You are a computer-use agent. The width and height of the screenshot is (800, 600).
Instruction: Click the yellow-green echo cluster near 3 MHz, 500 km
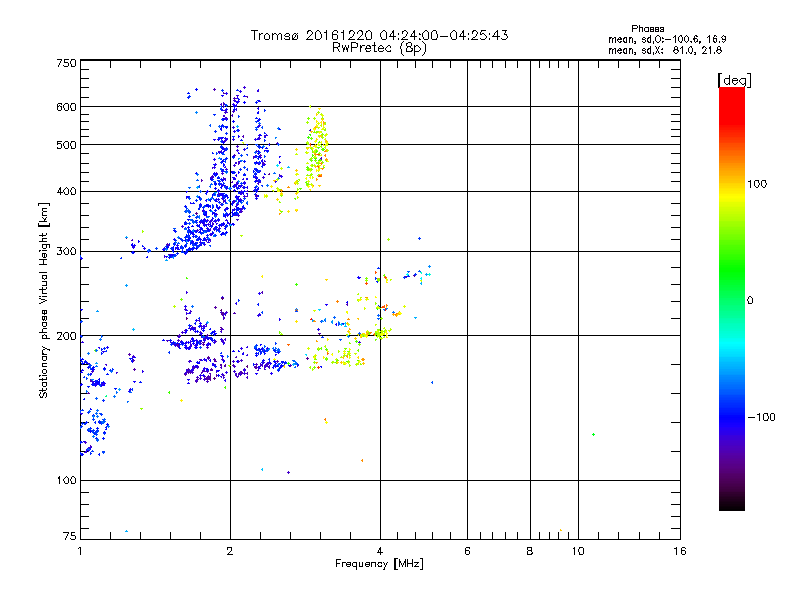pos(316,148)
